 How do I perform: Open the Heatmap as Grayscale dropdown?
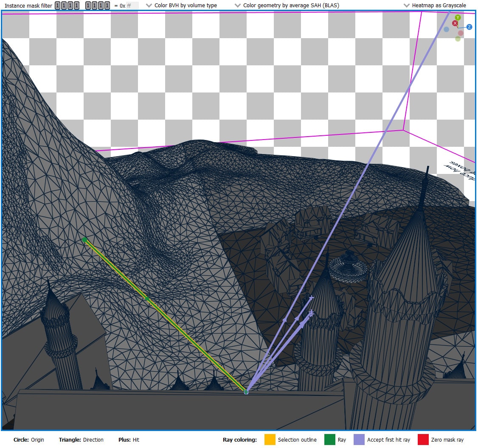[435, 6]
